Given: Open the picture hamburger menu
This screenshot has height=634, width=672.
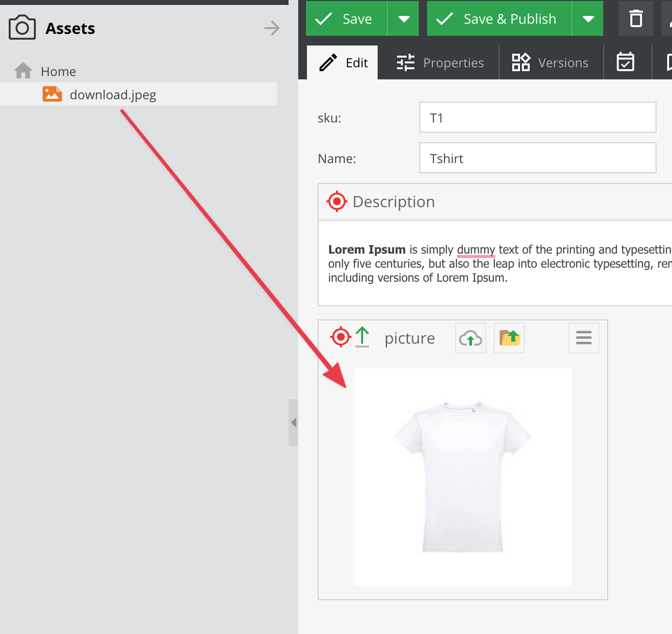Looking at the screenshot, I should click(583, 338).
